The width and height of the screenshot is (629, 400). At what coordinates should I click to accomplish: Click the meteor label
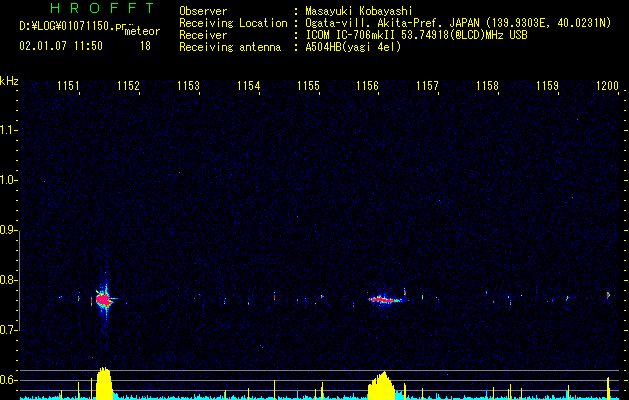click(x=142, y=31)
